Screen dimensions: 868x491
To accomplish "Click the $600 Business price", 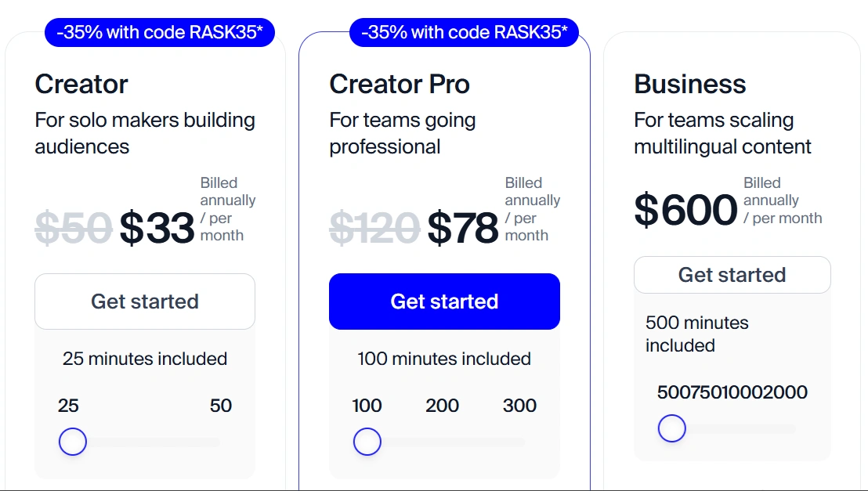I will [685, 210].
